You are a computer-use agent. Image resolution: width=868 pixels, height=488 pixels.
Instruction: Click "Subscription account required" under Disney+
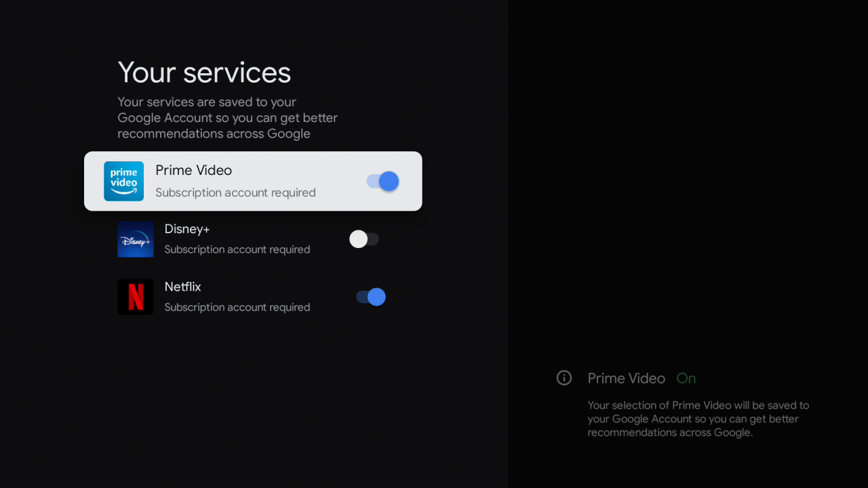coord(237,249)
